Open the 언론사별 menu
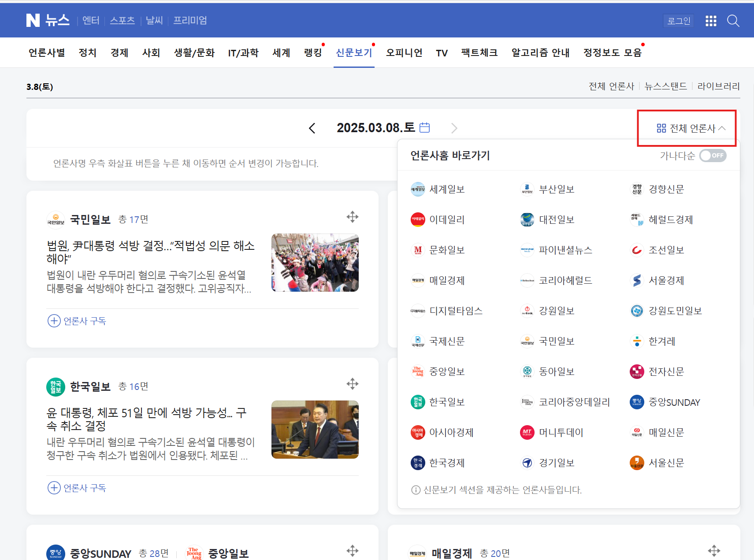The width and height of the screenshot is (754, 560). point(47,53)
